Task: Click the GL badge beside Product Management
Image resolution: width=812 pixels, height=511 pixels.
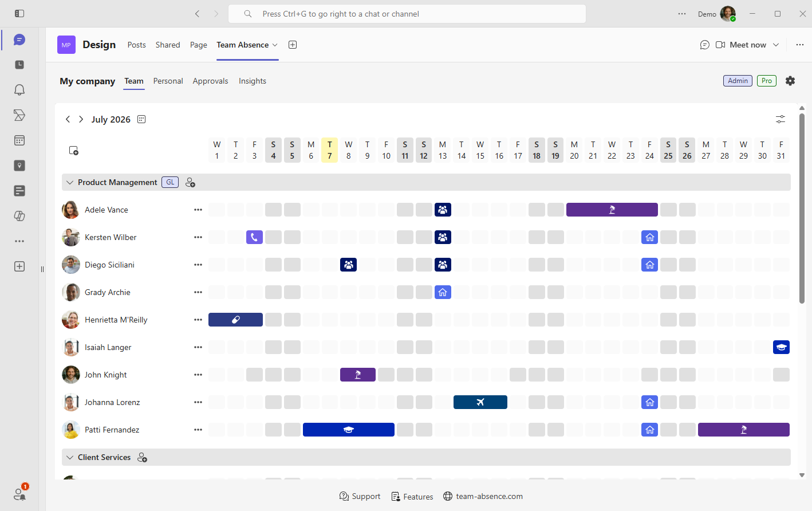Action: pos(170,182)
